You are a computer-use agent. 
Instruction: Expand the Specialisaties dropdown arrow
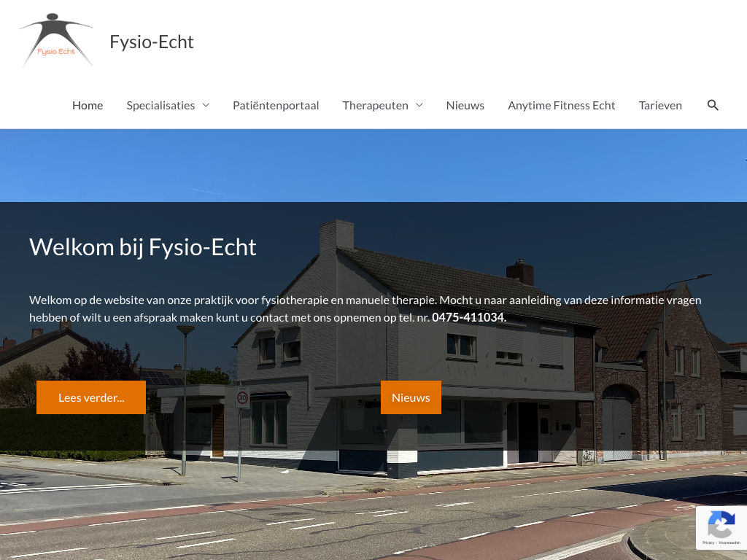coord(206,105)
